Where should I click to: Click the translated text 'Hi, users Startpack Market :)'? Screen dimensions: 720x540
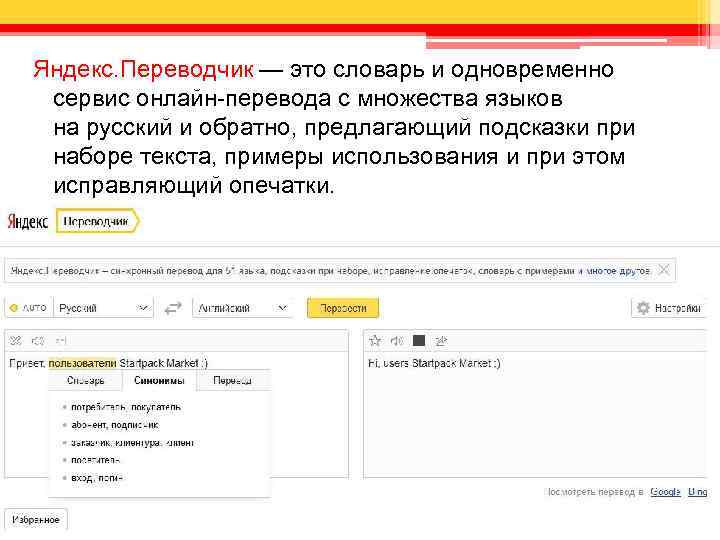click(434, 363)
